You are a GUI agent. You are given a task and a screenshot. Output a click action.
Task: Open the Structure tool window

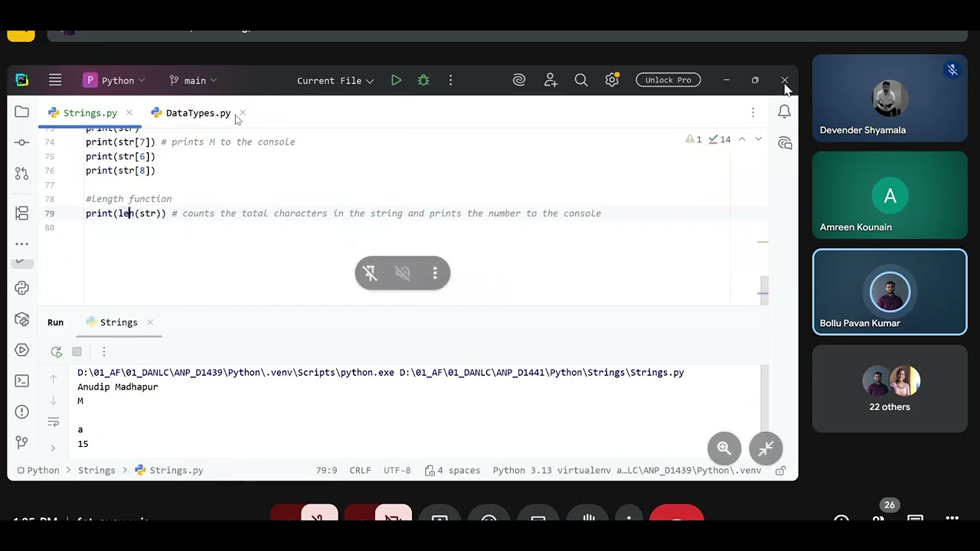[21, 213]
